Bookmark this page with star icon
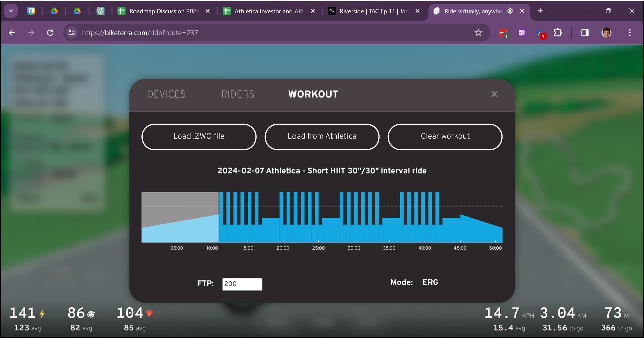Viewport: 644px width, 338px height. (x=478, y=33)
